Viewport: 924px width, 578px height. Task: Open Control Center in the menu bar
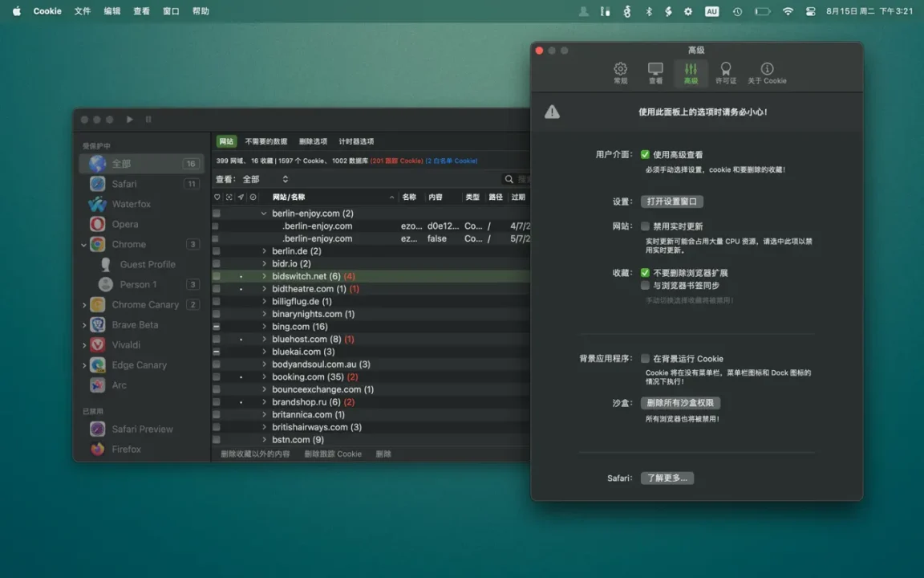[810, 11]
